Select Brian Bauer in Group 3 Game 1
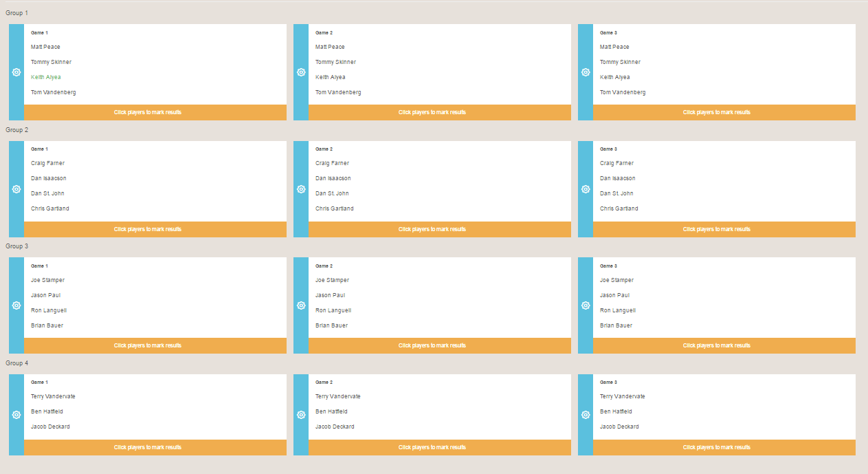Image resolution: width=868 pixels, height=474 pixels. click(47, 325)
